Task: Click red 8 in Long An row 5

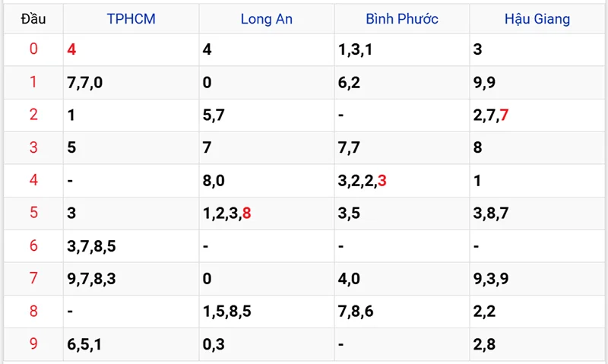Action: tap(246, 214)
